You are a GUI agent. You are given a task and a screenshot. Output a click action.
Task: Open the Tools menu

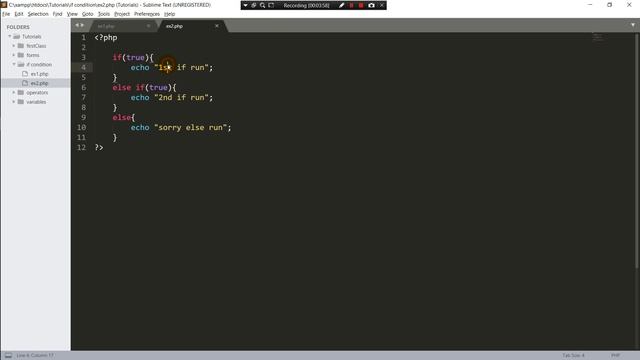pos(104,14)
